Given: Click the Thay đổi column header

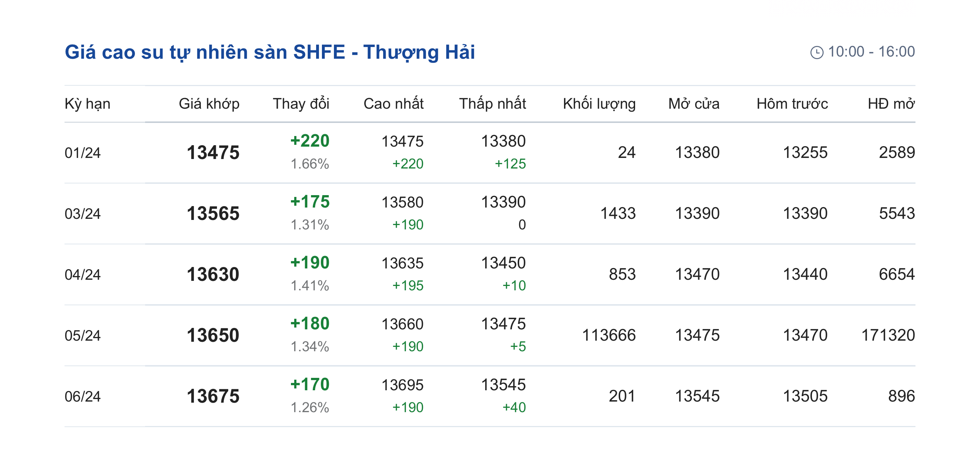Looking at the screenshot, I should (301, 104).
